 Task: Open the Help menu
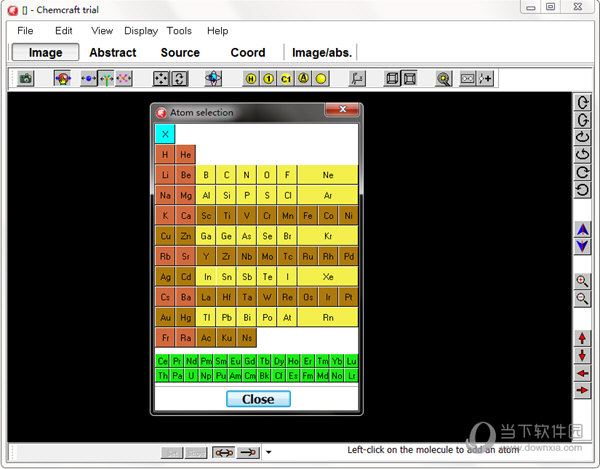tap(217, 31)
